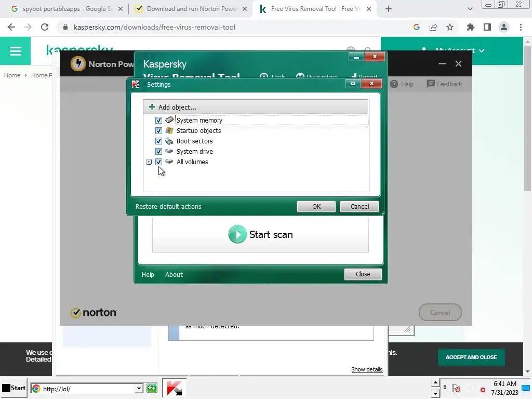The width and height of the screenshot is (532, 399).
Task: Select the System memory chip icon
Action: [x=169, y=120]
